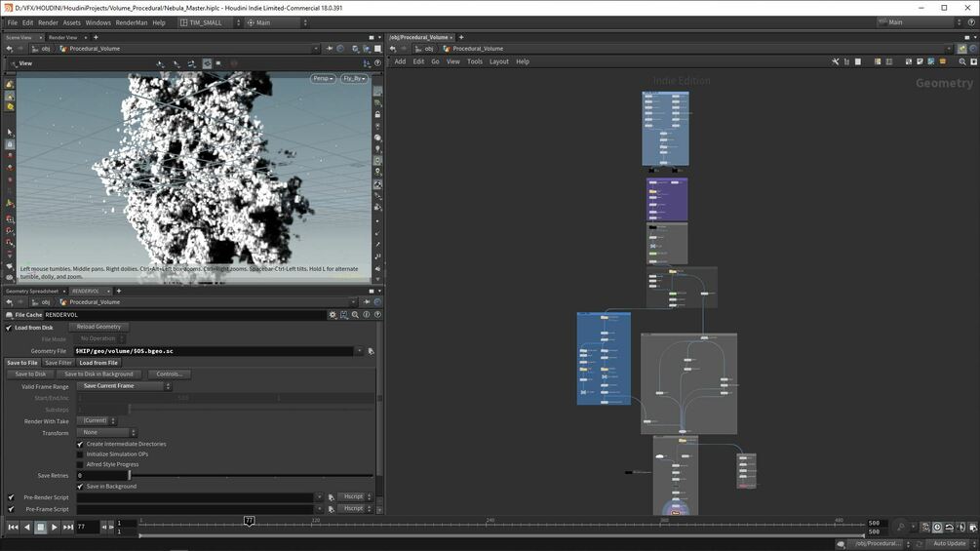Image resolution: width=980 pixels, height=551 pixels.
Task: Click the lock camera icon in viewport
Action: pyautogui.click(x=377, y=114)
